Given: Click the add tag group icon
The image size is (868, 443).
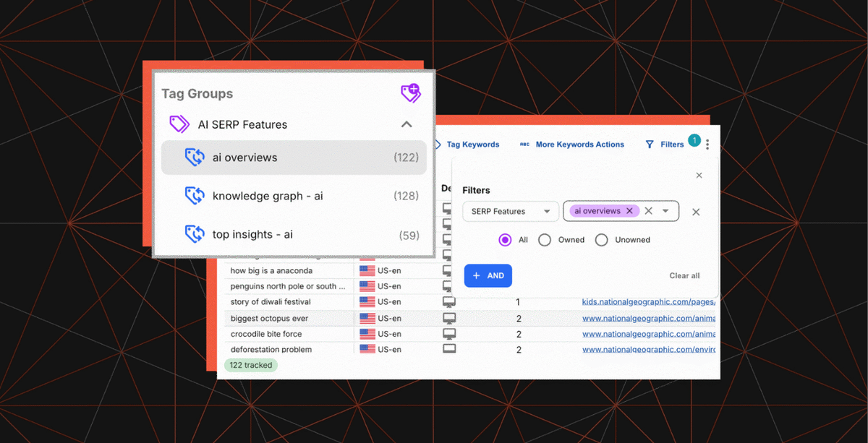Looking at the screenshot, I should 410,93.
